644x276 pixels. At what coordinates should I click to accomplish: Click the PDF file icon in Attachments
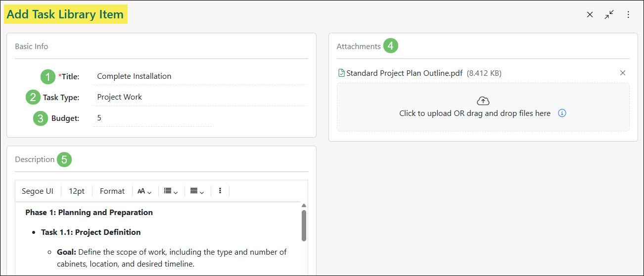[x=341, y=73]
